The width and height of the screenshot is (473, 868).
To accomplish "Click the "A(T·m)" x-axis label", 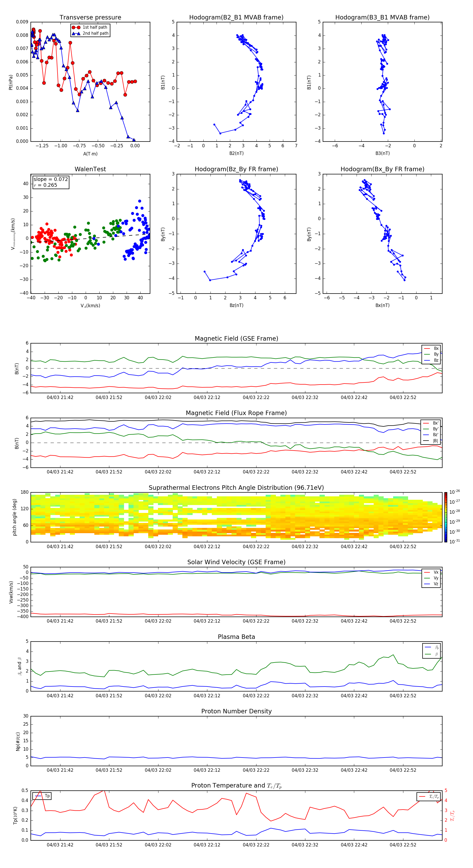I will pyautogui.click(x=90, y=154).
